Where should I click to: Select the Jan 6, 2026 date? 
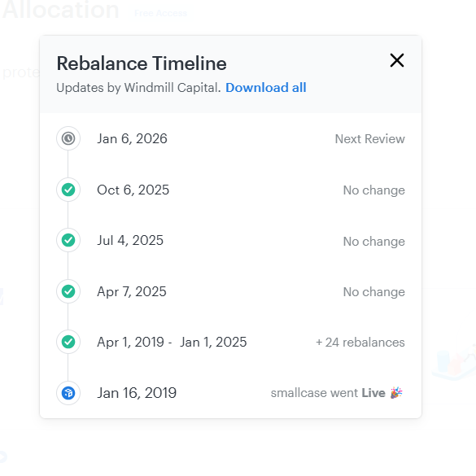(x=132, y=139)
